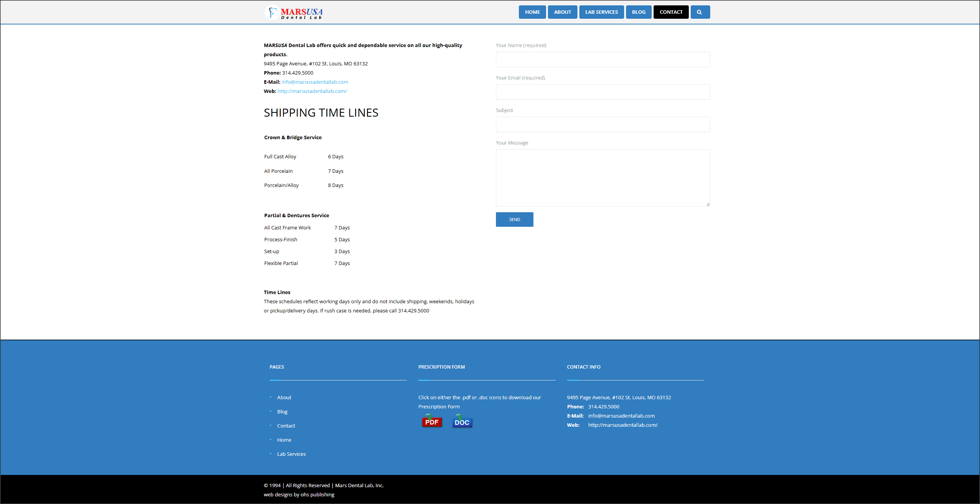Open the BLOG navigation item

[x=639, y=12]
